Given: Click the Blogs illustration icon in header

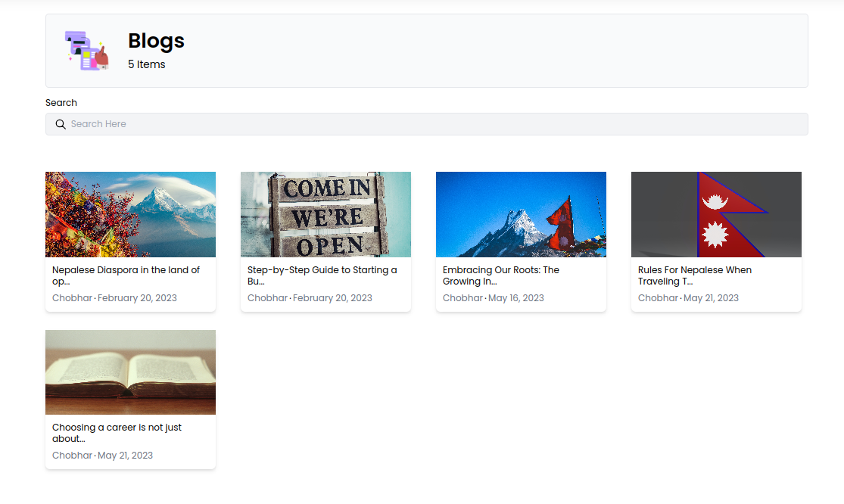Looking at the screenshot, I should (86, 51).
